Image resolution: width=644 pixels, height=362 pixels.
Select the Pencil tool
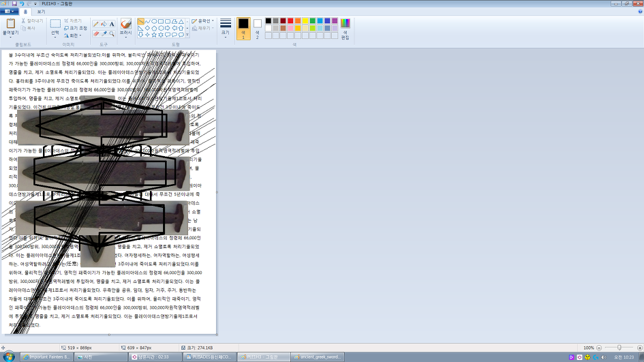[x=96, y=24]
